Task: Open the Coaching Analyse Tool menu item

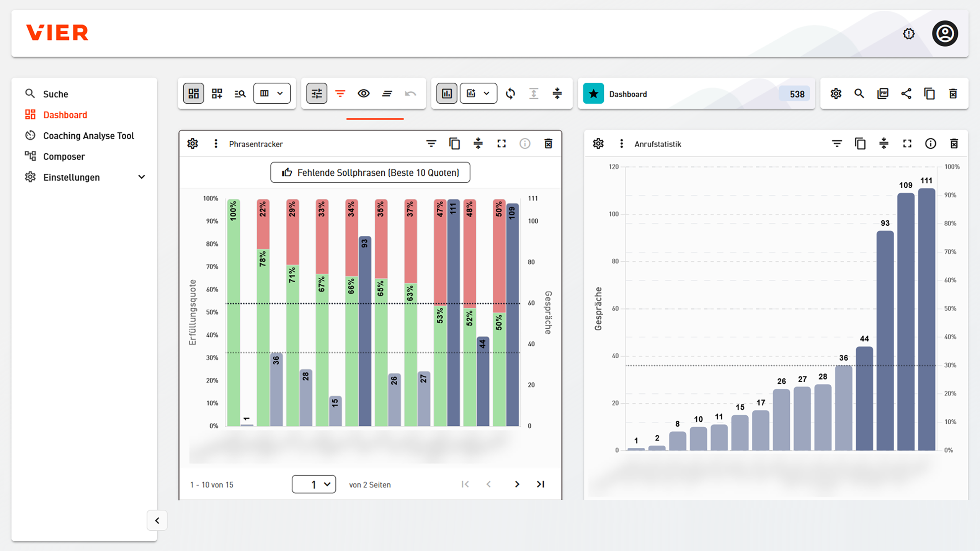Action: pyautogui.click(x=88, y=136)
